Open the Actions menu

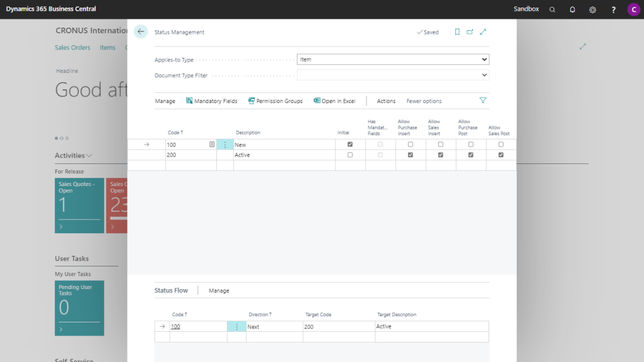[386, 101]
